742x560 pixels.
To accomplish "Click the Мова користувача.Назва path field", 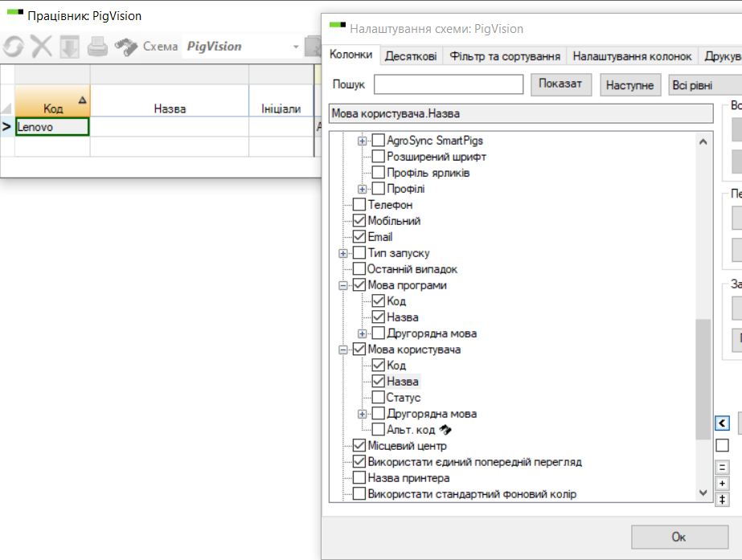I will click(x=521, y=113).
